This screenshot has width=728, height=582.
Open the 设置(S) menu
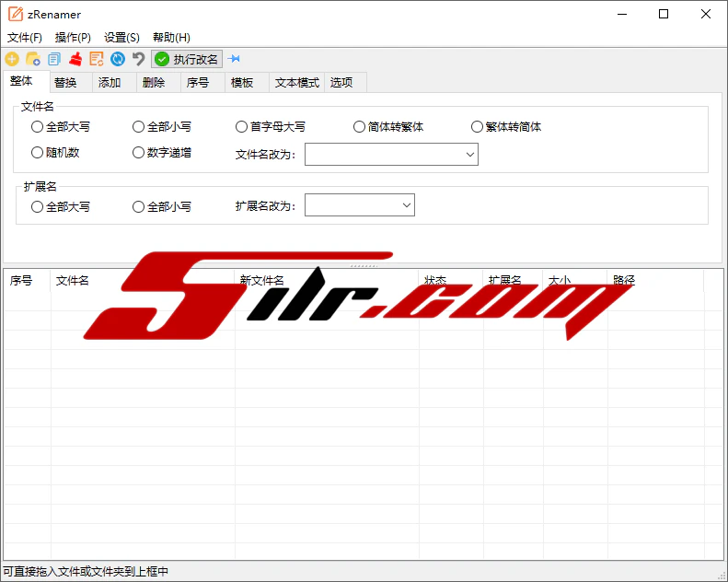(121, 38)
